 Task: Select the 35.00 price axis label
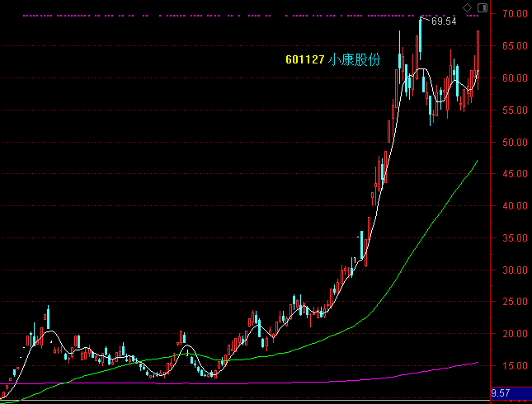515,237
